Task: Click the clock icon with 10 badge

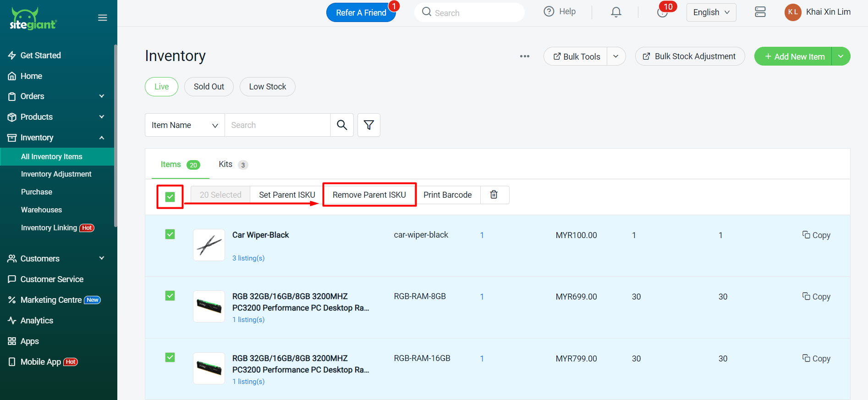Action: click(662, 12)
